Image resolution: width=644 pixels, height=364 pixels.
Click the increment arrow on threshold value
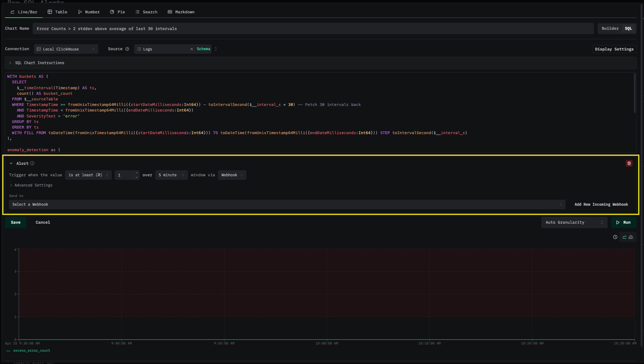click(x=136, y=173)
